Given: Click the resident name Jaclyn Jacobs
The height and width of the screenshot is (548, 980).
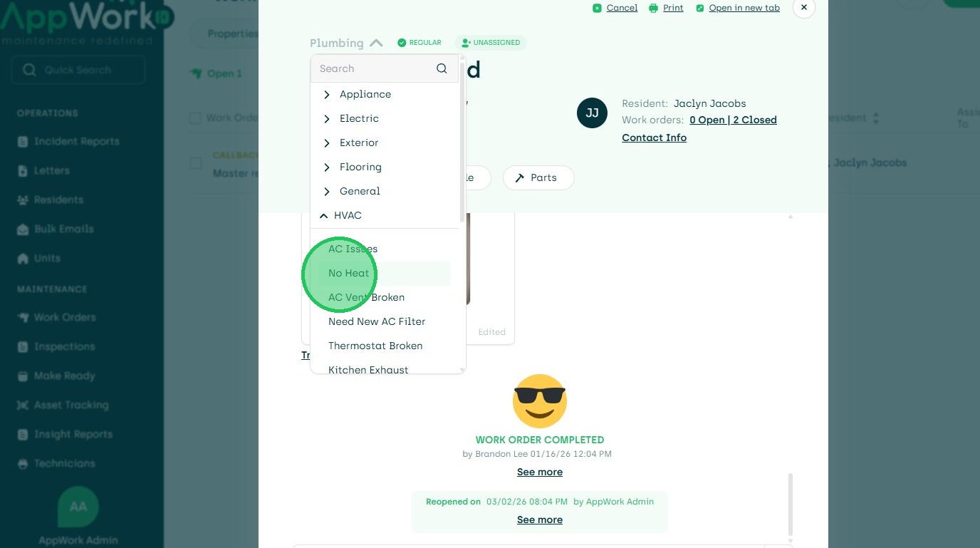Looking at the screenshot, I should [710, 104].
